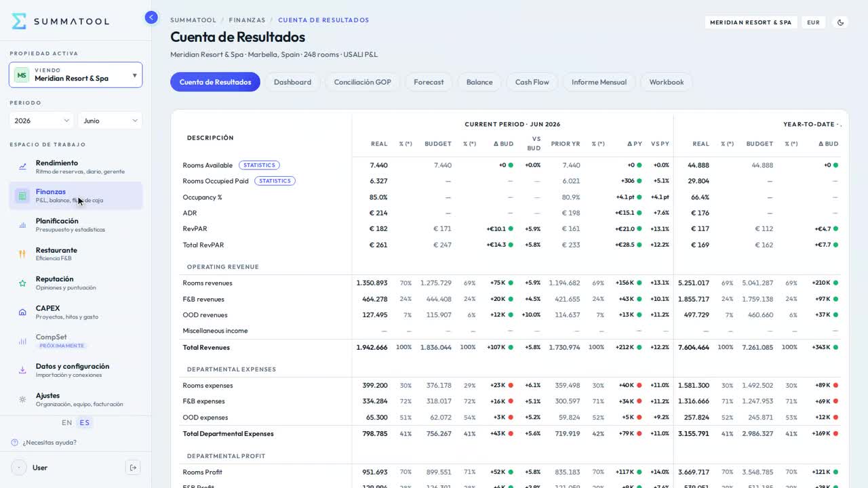The height and width of the screenshot is (488, 868).
Task: Switch to the Dashboard tab
Action: pyautogui.click(x=292, y=82)
